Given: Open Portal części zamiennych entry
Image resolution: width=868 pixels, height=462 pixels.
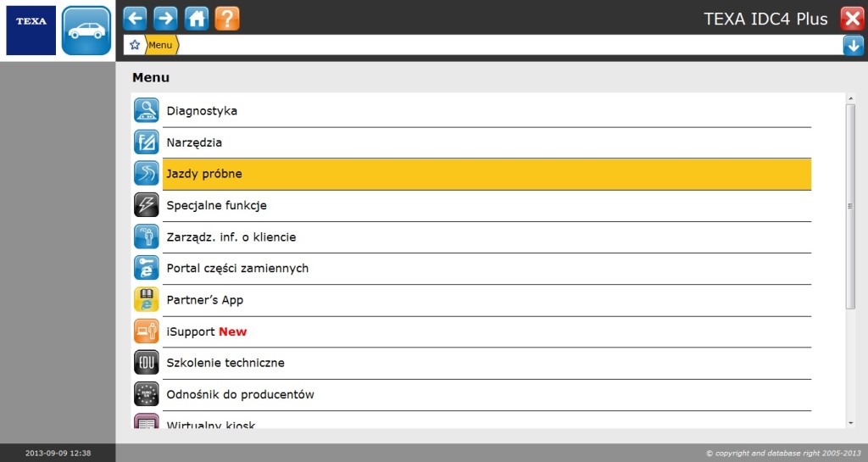Looking at the screenshot, I should [x=487, y=269].
